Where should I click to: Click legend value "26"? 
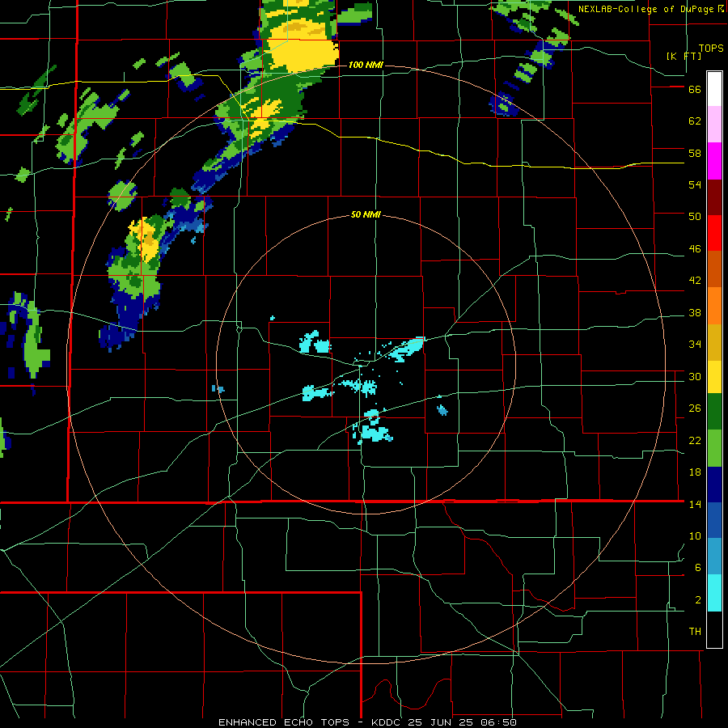695,408
